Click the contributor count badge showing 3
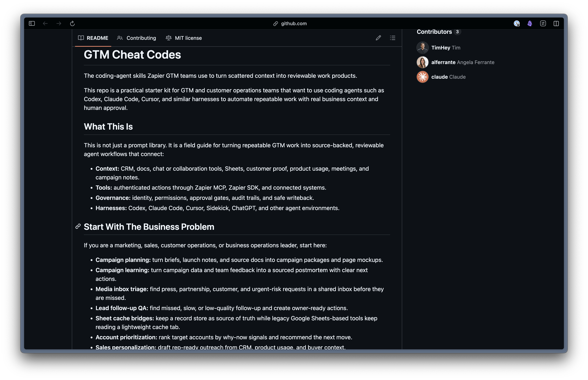Viewport: 588px width, 380px height. point(457,32)
